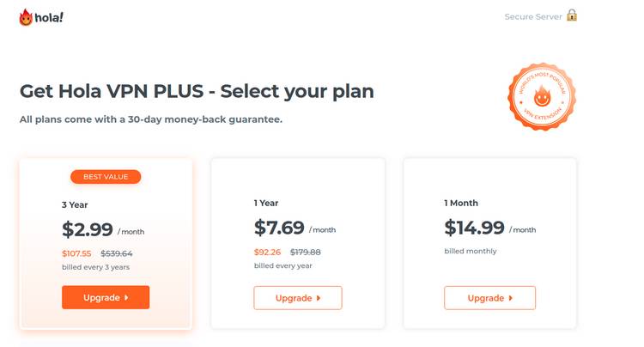Click the arrow on the 1 Month Upgrade button

(511, 298)
